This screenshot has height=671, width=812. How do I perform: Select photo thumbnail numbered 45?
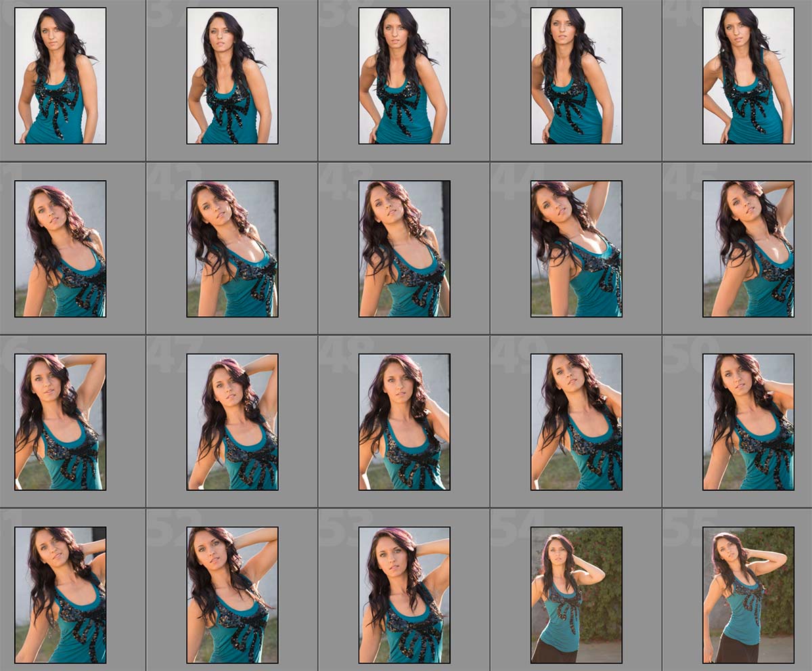click(748, 248)
